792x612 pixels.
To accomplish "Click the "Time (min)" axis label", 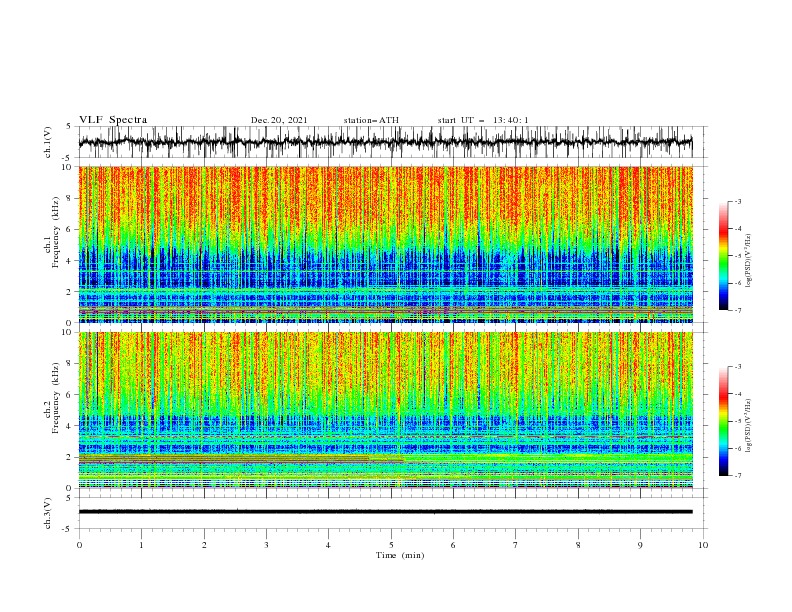I will click(x=400, y=555).
